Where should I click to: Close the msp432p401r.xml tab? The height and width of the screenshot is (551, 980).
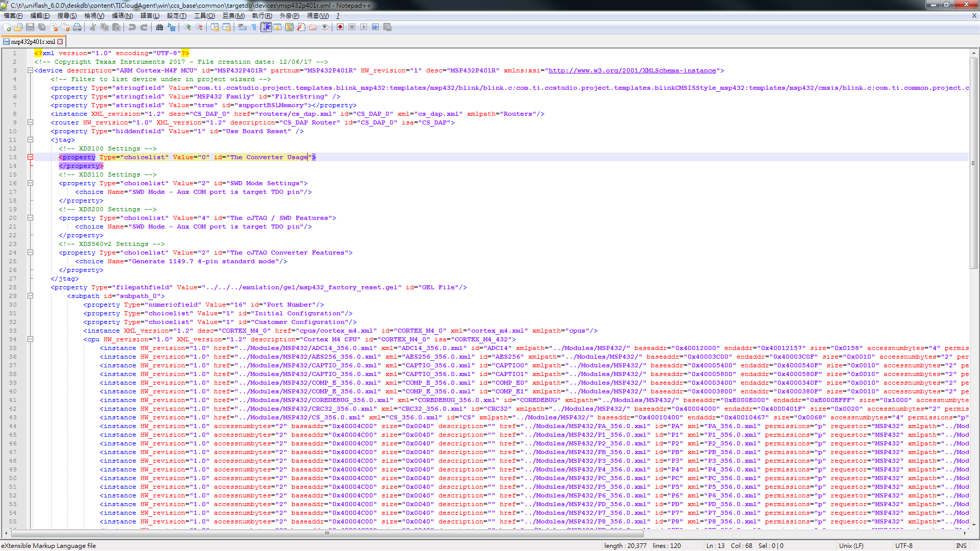[x=60, y=42]
